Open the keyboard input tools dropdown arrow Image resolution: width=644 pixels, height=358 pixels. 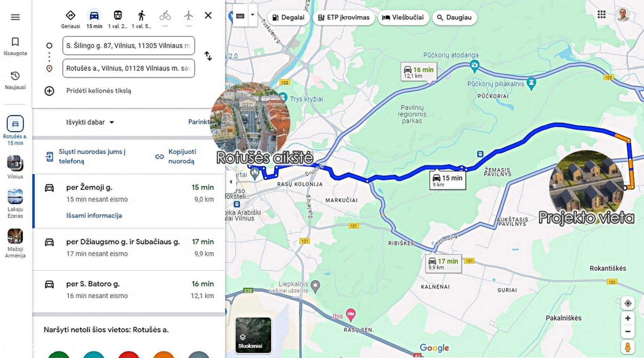[x=253, y=15]
